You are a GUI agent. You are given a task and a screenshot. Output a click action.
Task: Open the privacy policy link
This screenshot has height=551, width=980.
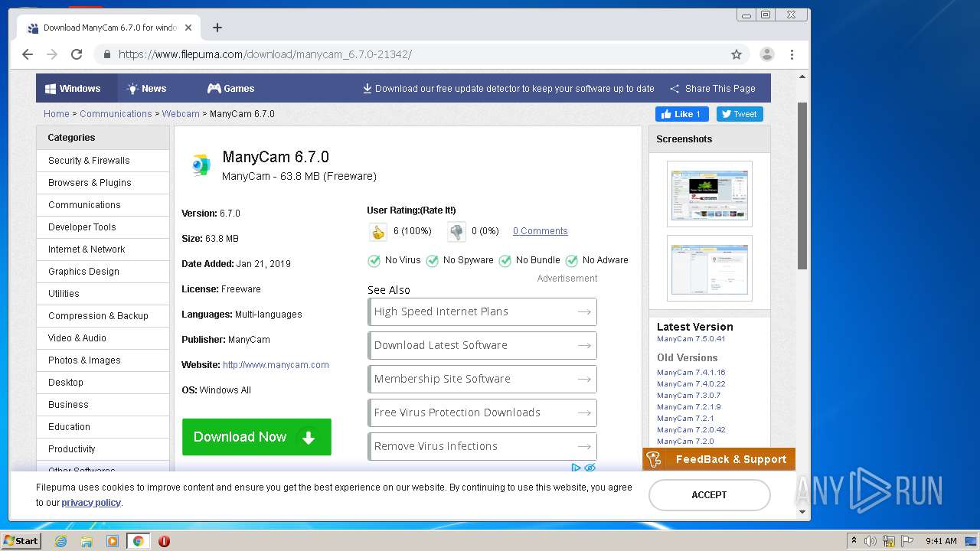point(91,503)
